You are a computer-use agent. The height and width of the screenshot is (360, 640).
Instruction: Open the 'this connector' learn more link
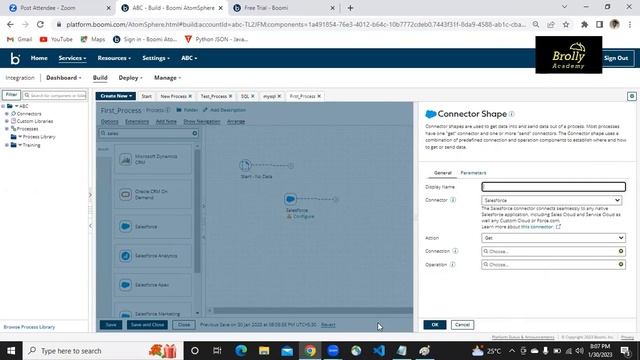(x=538, y=227)
